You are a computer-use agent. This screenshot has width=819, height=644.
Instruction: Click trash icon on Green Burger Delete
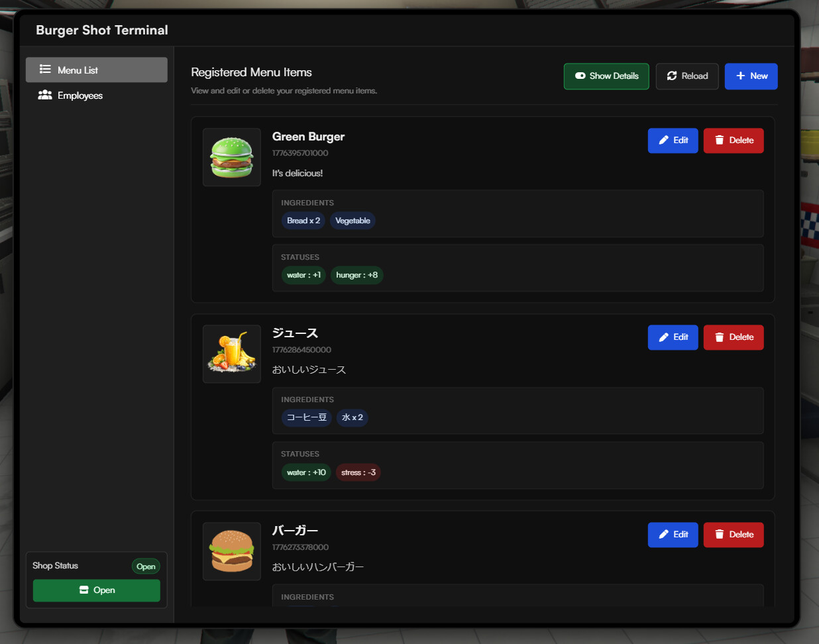[x=719, y=140]
